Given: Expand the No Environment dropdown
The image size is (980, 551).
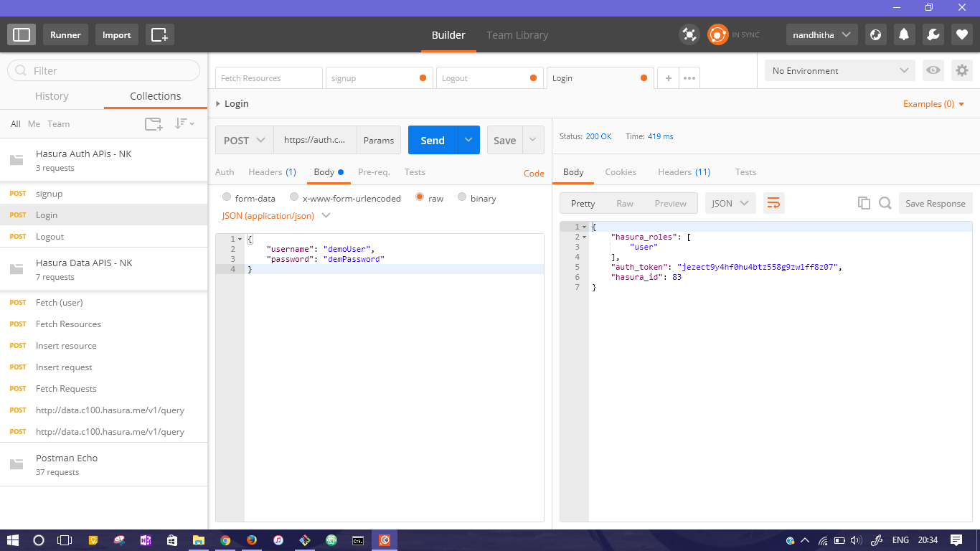Looking at the screenshot, I should click(839, 70).
